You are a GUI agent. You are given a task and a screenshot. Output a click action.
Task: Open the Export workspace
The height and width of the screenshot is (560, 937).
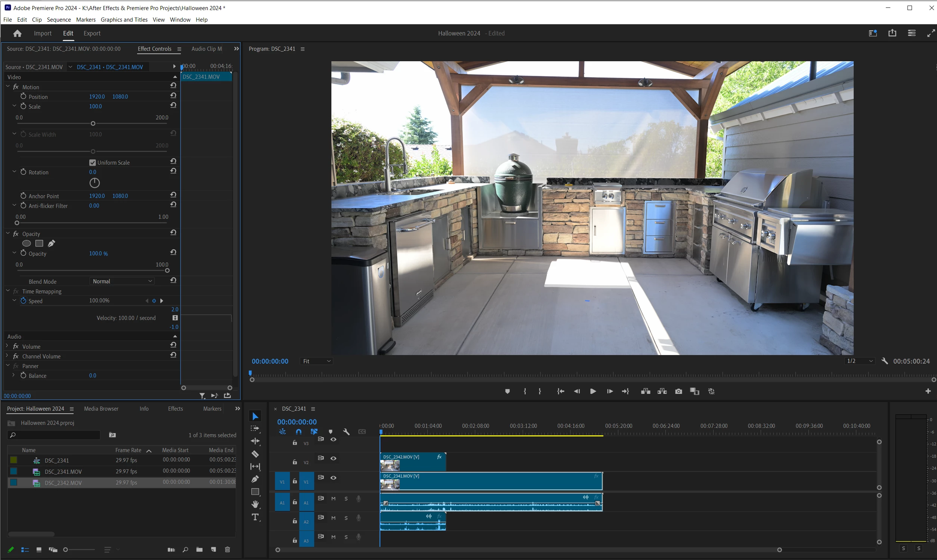tap(92, 33)
